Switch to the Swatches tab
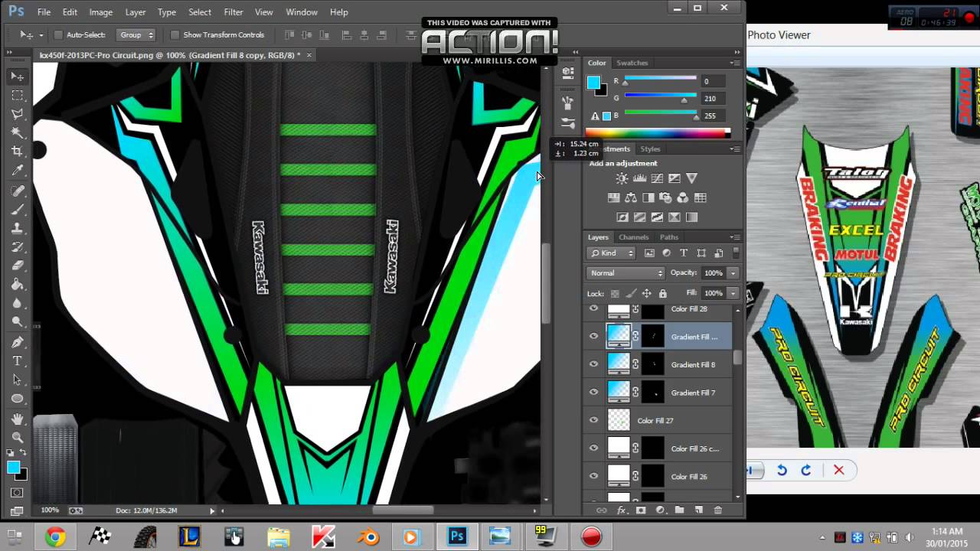This screenshot has height=551, width=980. [632, 63]
